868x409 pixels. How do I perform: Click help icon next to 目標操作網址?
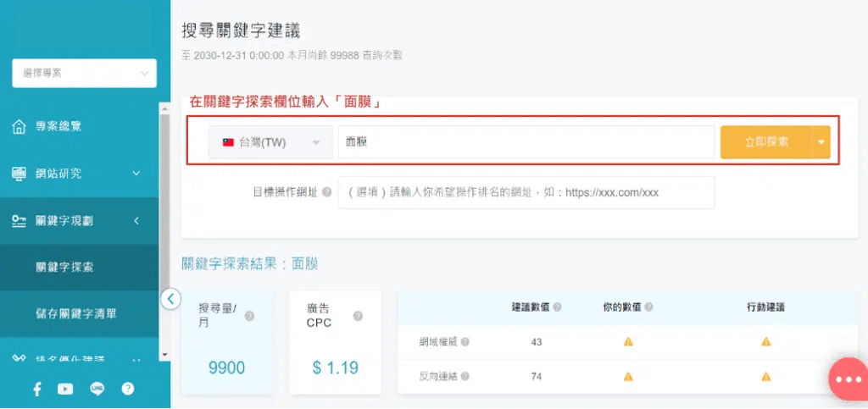pyautogui.click(x=326, y=192)
